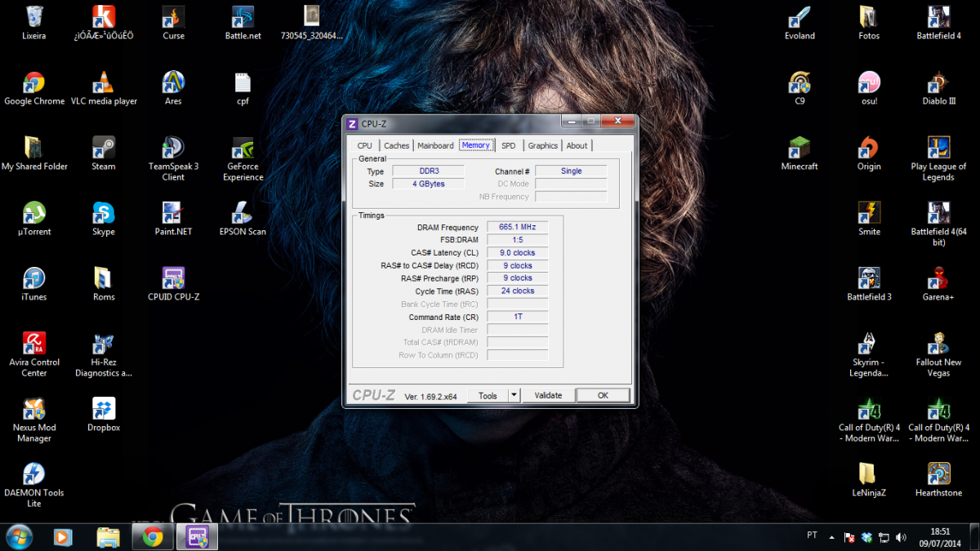This screenshot has width=980, height=551.
Task: Open VLC media player desktop shortcut
Action: 104,88
